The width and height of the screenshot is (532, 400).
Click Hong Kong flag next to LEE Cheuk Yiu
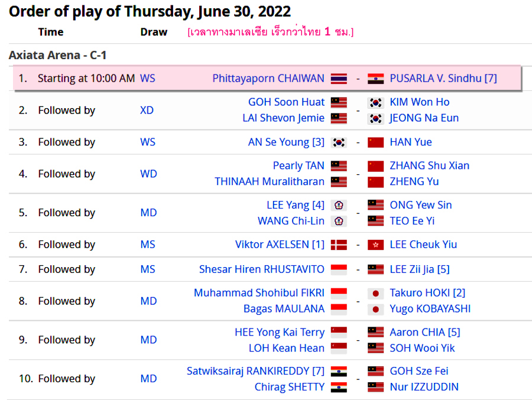pos(375,245)
